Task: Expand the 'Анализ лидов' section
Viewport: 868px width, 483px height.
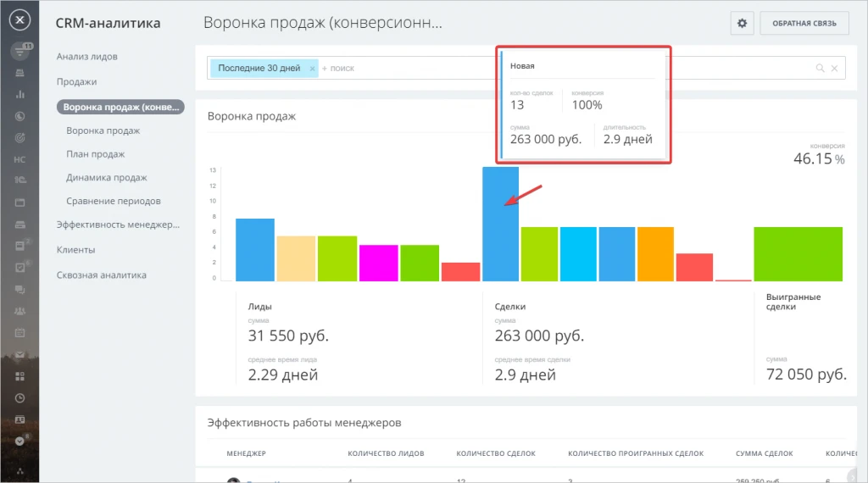Action: point(87,57)
